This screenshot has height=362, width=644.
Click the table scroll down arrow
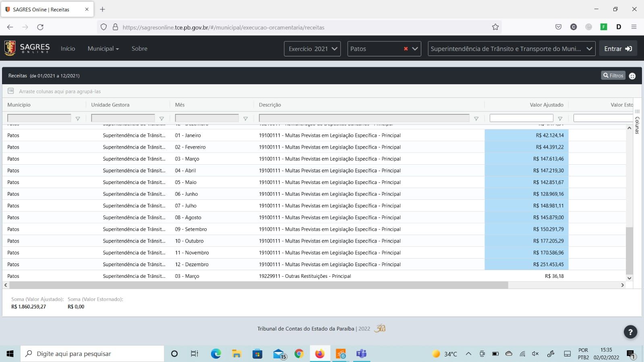point(629,278)
